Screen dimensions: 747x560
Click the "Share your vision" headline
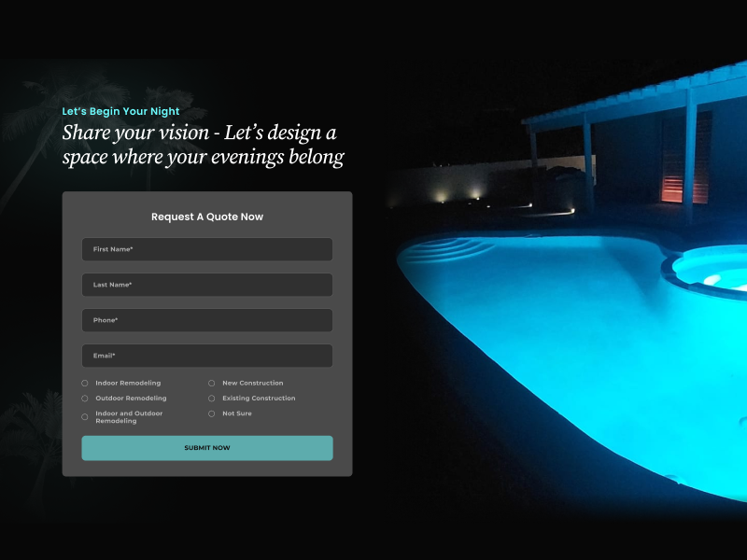pyautogui.click(x=204, y=145)
